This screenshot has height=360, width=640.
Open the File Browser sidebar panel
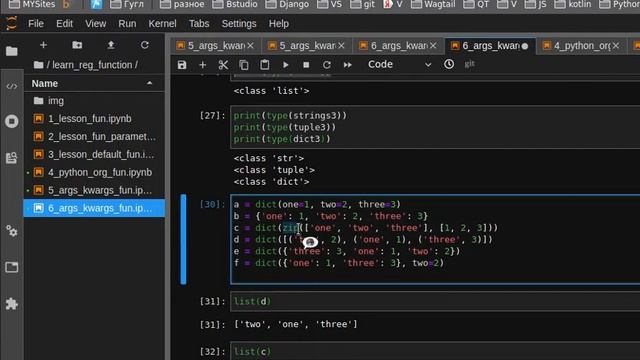click(11, 51)
